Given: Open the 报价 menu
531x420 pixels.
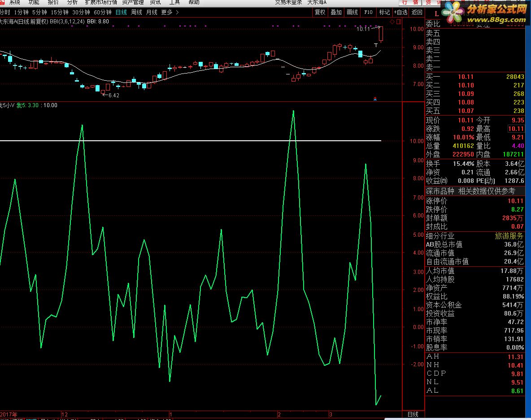Looking at the screenshot, I should (53, 3).
